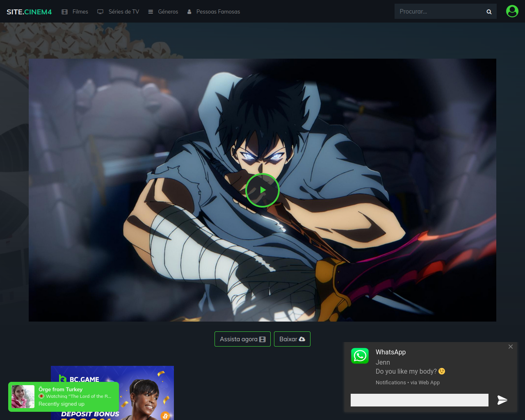Image resolution: width=525 pixels, height=420 pixels.
Task: Click the Jenn sender name
Action: (x=383, y=362)
